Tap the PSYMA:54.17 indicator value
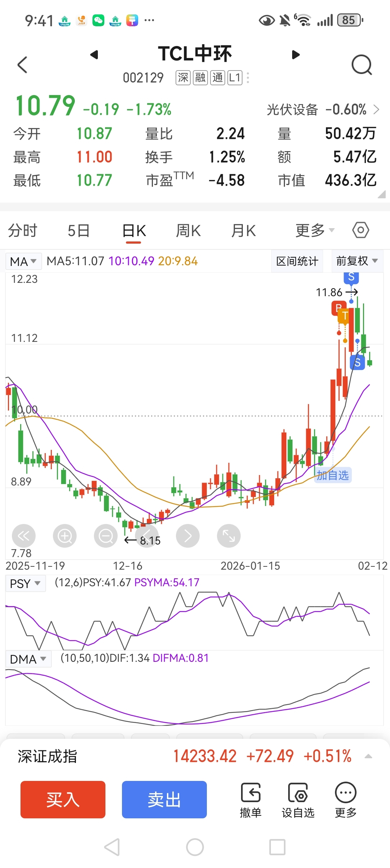The image size is (390, 868). coord(167,583)
